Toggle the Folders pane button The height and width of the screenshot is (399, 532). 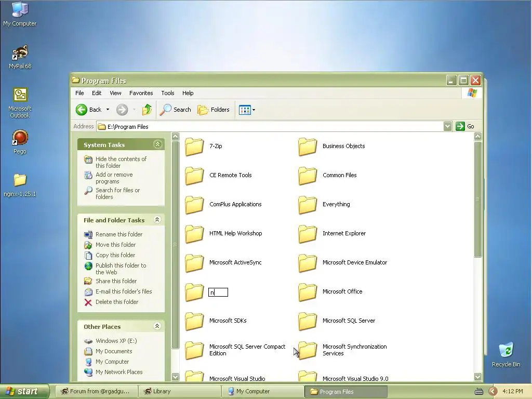tap(214, 110)
